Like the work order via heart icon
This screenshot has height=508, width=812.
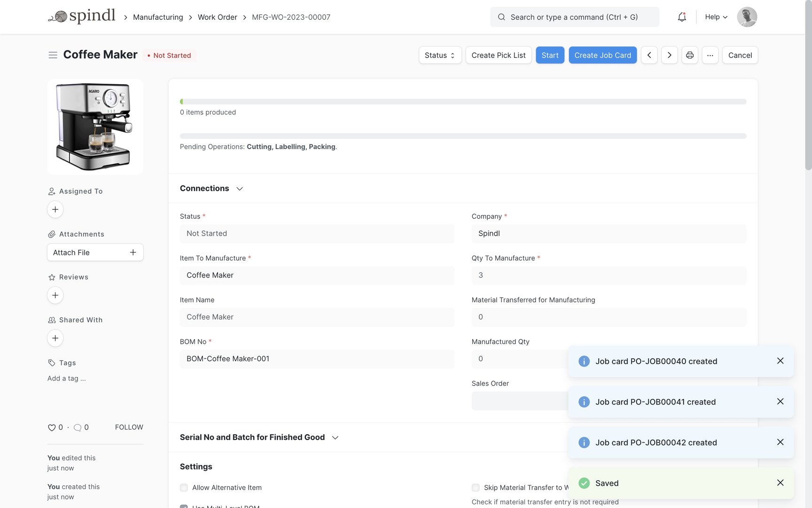coord(52,427)
